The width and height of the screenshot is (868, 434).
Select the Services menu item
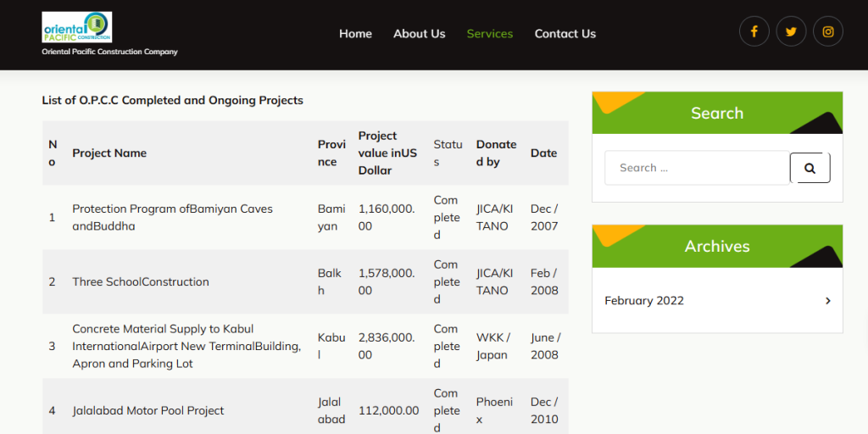(489, 34)
